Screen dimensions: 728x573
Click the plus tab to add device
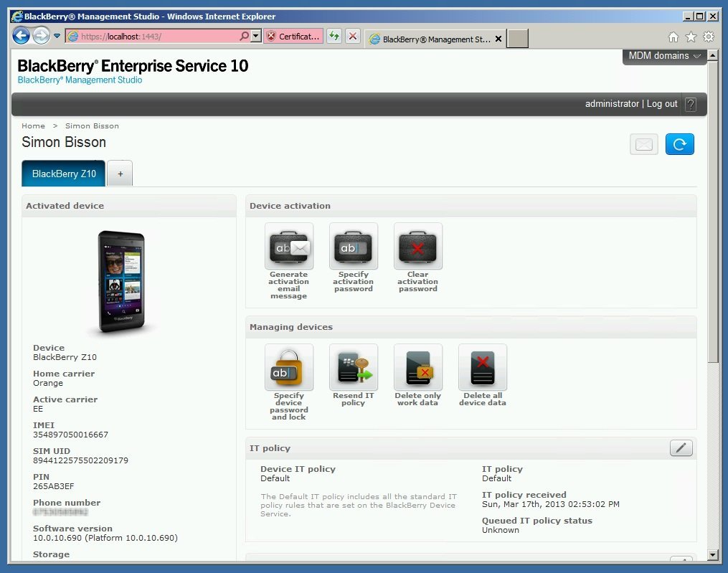[120, 174]
